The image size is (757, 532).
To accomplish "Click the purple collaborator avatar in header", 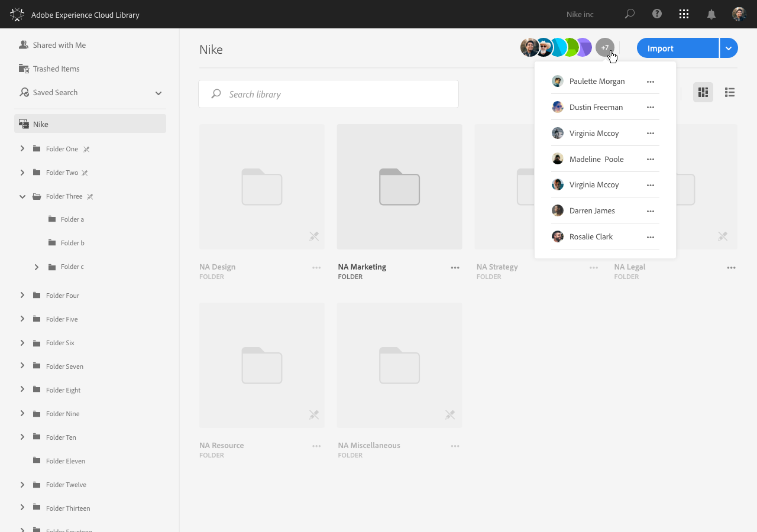I will (x=584, y=47).
